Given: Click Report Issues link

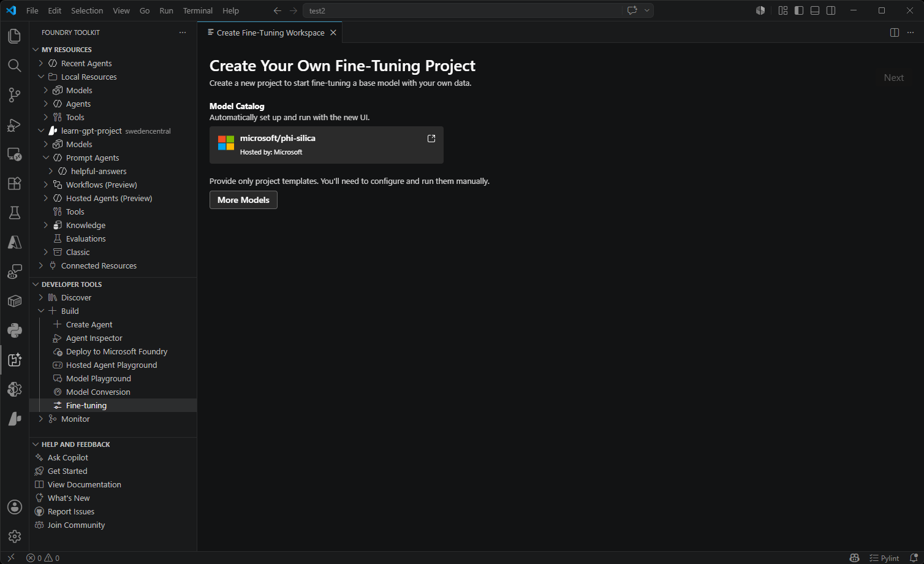Looking at the screenshot, I should coord(71,511).
